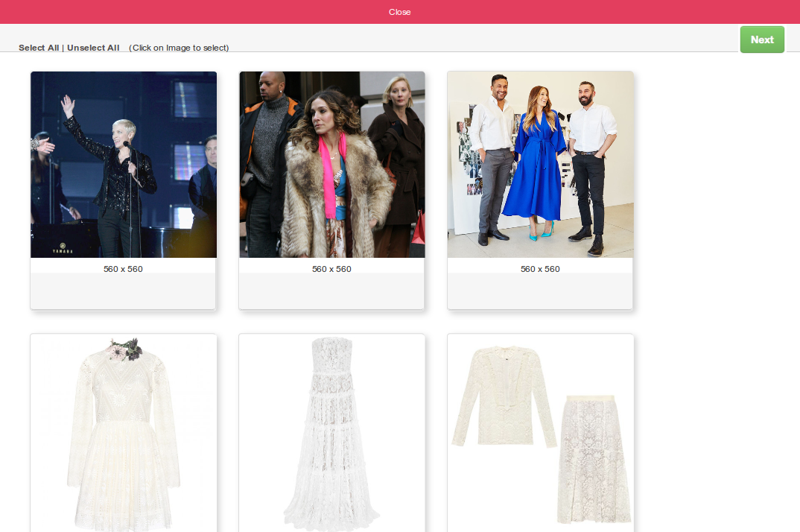Click the 560 x 560 label under fur coat photo
The width and height of the screenshot is (800, 532).
click(x=331, y=269)
